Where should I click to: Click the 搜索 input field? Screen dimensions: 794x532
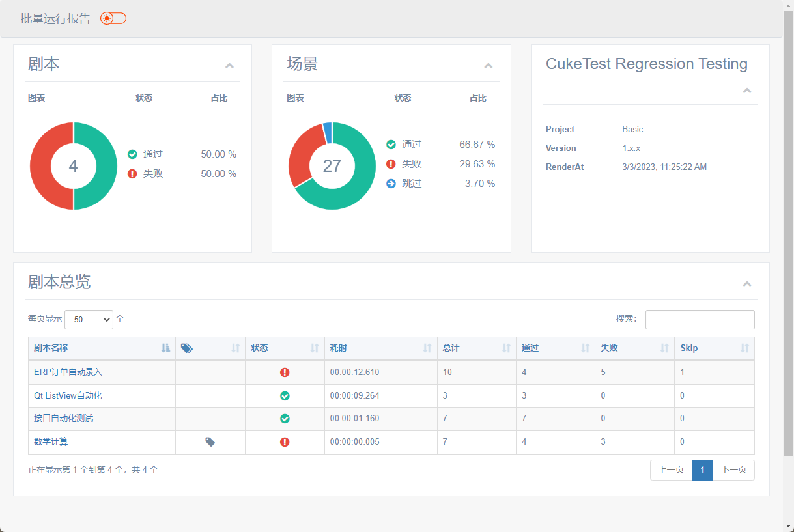(x=700, y=320)
